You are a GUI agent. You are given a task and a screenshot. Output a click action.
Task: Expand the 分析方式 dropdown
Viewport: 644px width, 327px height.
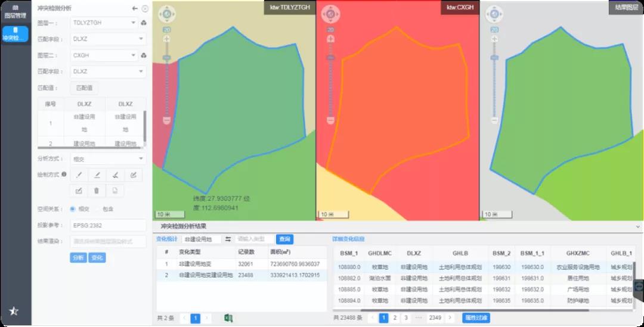(x=108, y=159)
